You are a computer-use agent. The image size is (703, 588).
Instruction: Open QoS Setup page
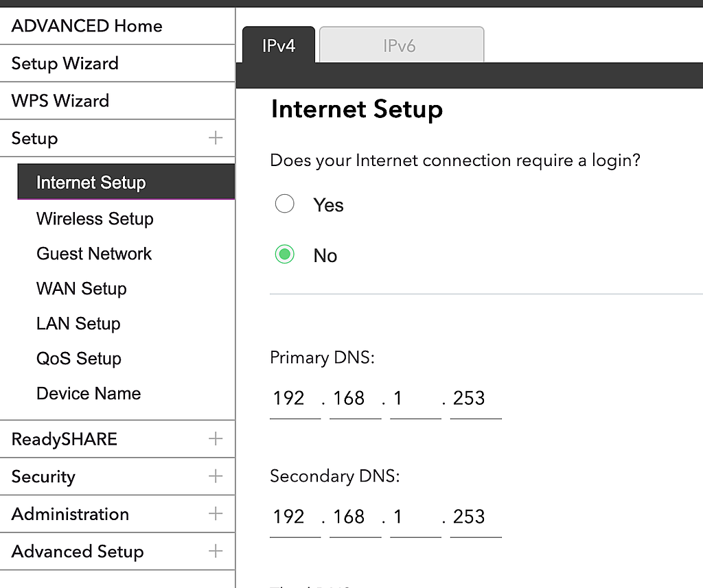79,359
